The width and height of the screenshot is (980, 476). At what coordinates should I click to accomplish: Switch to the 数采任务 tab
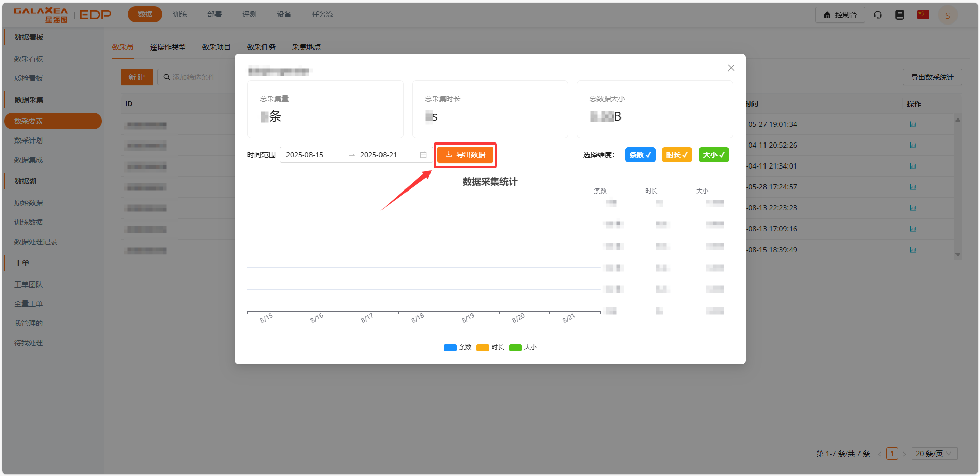click(261, 46)
